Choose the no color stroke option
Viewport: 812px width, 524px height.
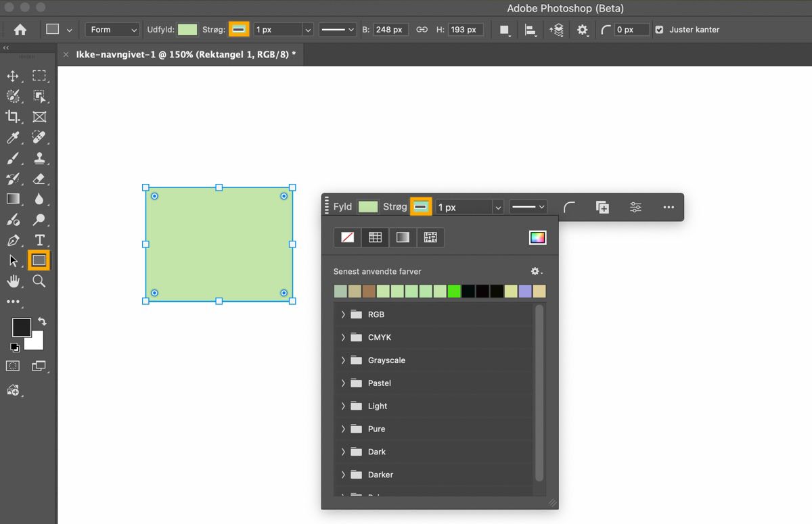click(347, 237)
